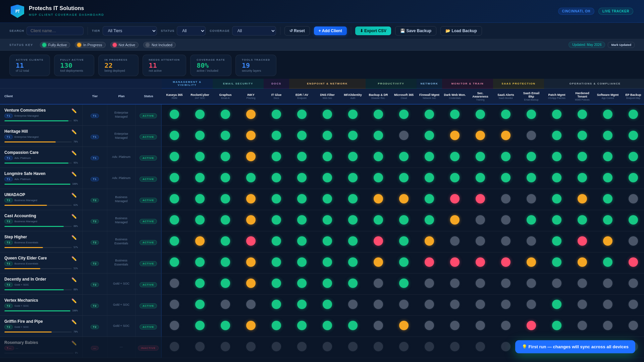Click Heritage Hill coverage progress bar

(38, 142)
